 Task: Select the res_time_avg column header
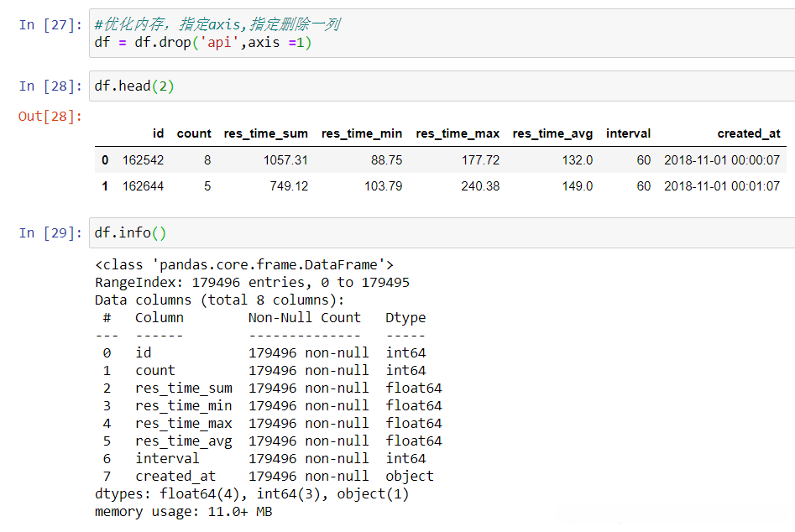552,133
